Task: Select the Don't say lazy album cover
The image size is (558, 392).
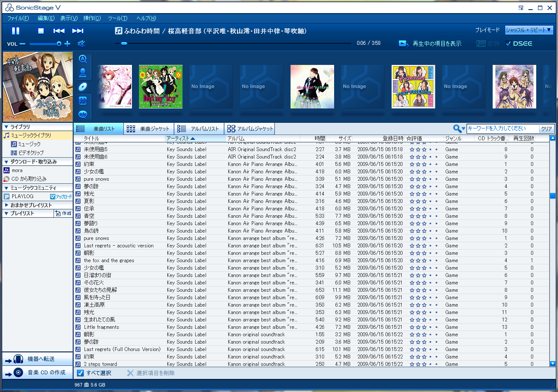Action: [161, 87]
